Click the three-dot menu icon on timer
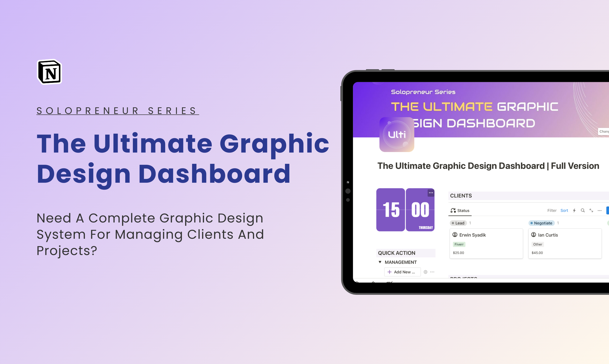 431,194
